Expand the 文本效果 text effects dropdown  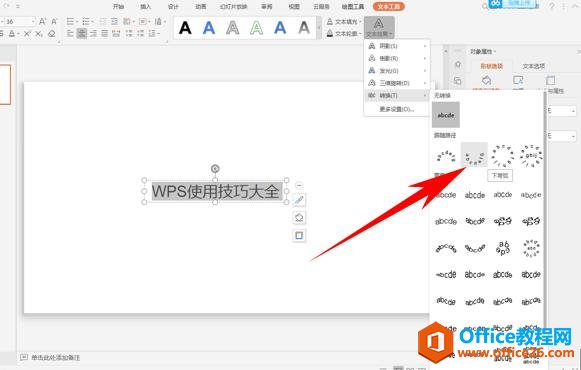(x=379, y=28)
